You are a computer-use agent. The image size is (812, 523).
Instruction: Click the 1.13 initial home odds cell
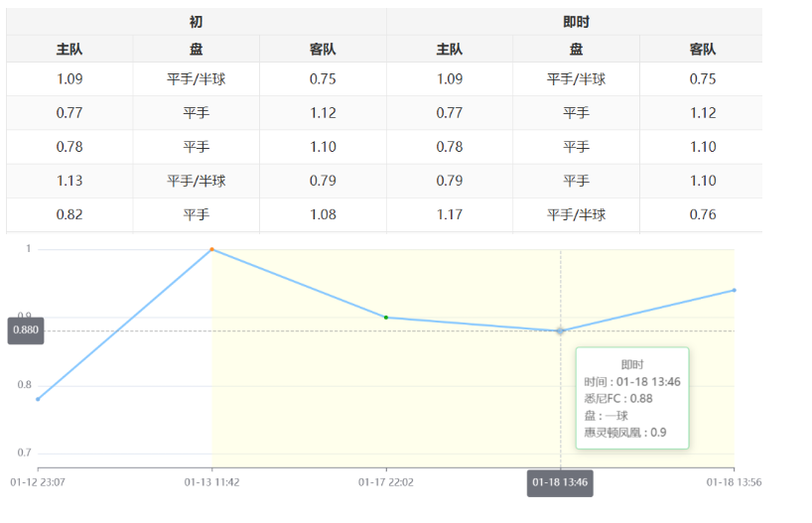69,181
